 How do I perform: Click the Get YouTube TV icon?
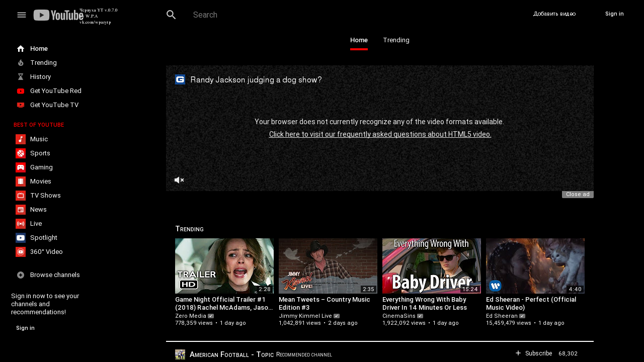[x=21, y=105]
